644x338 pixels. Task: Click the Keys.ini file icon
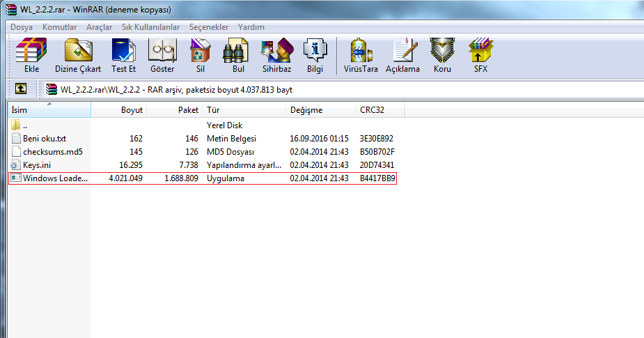coord(16,165)
